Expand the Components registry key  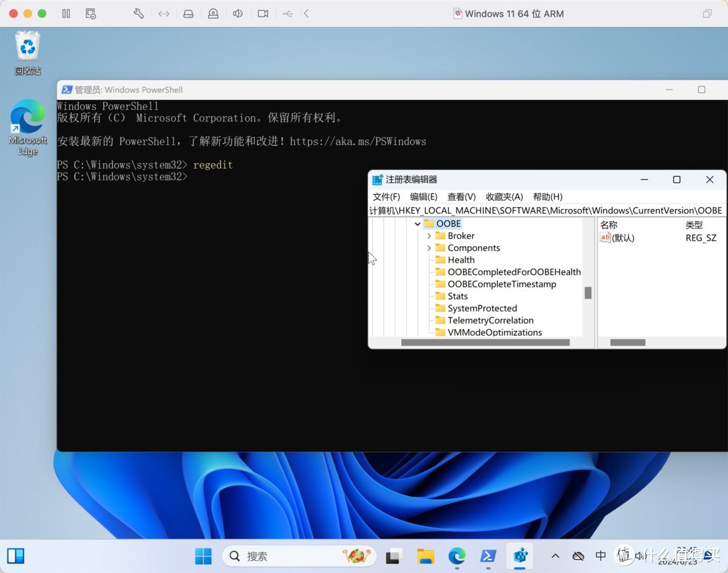pyautogui.click(x=429, y=248)
